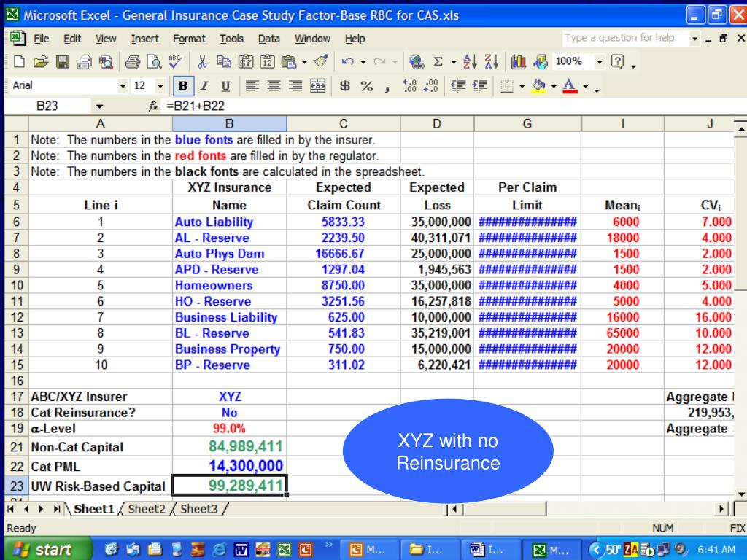The width and height of the screenshot is (747, 560).
Task: Increase the cell indent
Action: pos(480,86)
